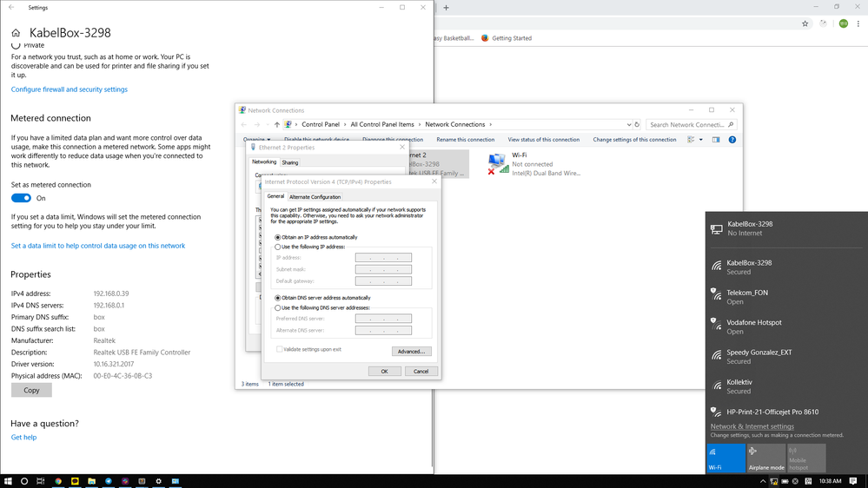Click the Search Network Connections box
This screenshot has width=868, height=488.
click(692, 124)
